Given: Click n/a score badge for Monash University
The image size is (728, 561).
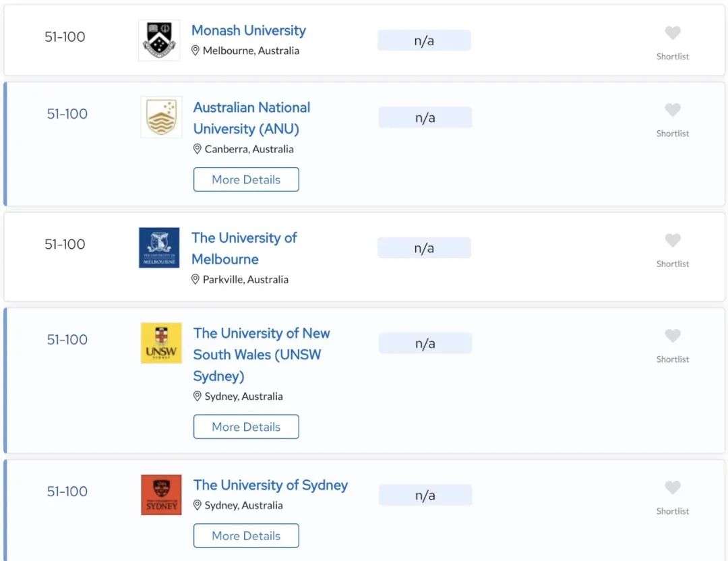Looking at the screenshot, I should coord(424,40).
